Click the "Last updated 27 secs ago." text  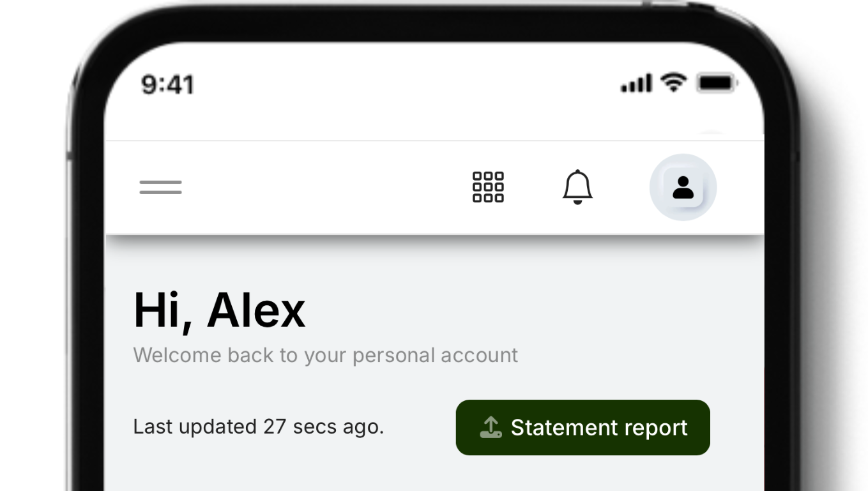tap(258, 427)
